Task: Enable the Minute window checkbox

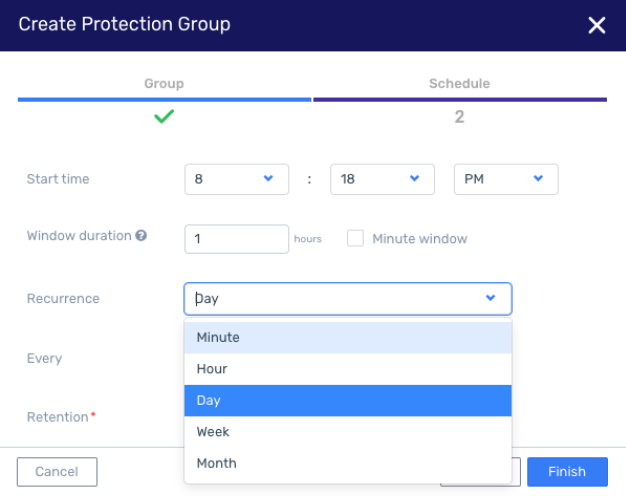Action: coord(355,238)
